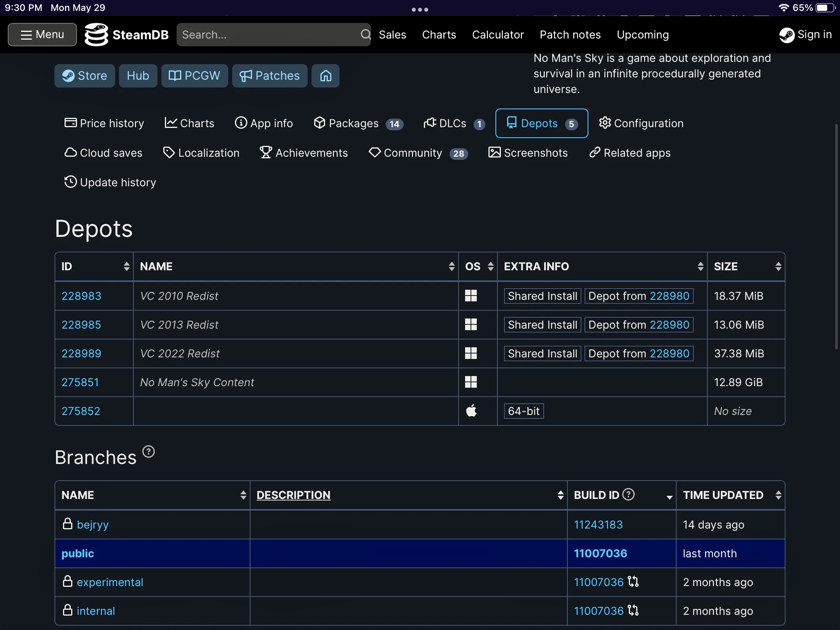Switch to the Localization tab

click(x=201, y=153)
